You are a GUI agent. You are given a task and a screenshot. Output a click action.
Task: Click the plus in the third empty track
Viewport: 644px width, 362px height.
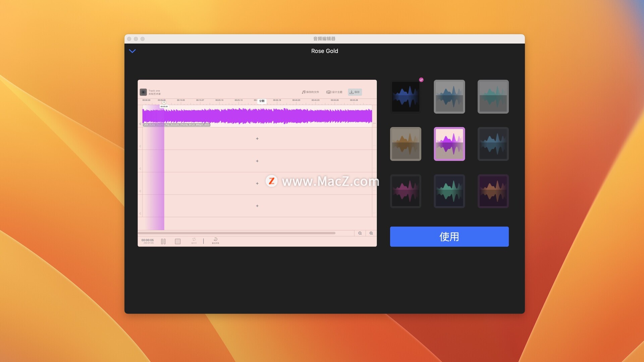pyautogui.click(x=257, y=183)
